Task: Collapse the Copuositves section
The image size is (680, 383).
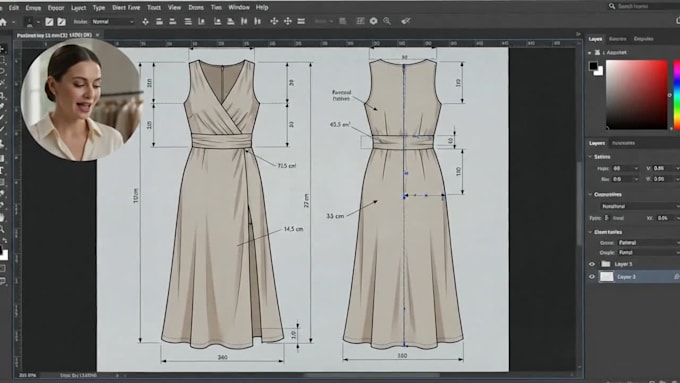Action: (x=590, y=194)
